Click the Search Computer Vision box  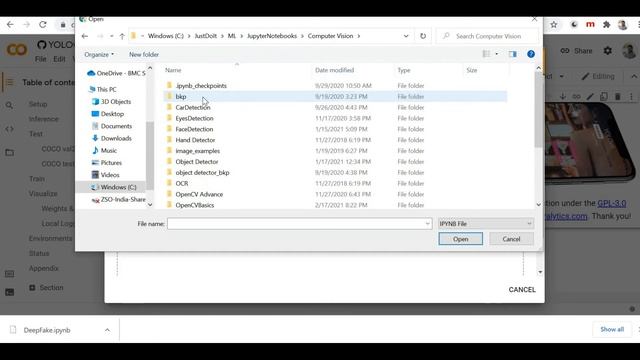[488, 36]
